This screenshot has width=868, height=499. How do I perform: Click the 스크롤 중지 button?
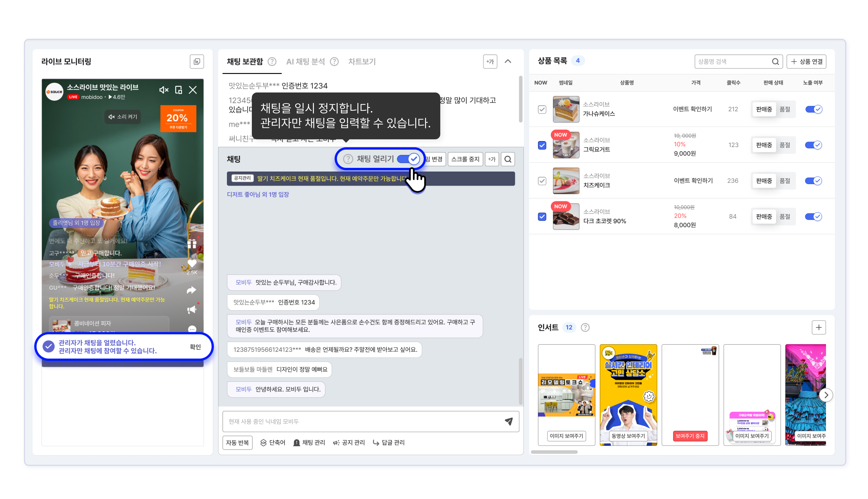click(465, 159)
